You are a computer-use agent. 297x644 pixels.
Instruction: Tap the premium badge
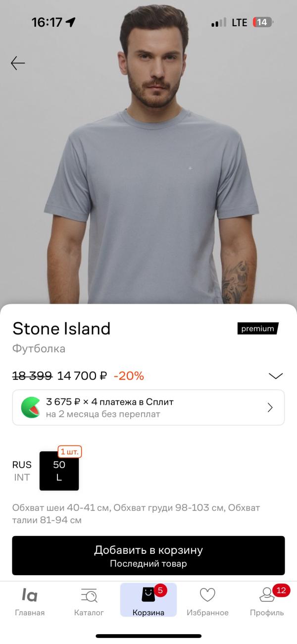point(257,328)
